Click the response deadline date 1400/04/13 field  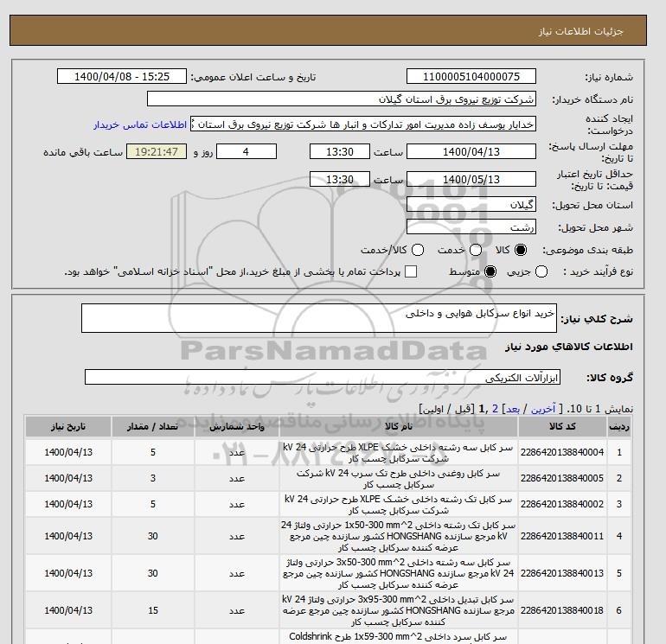(471, 151)
